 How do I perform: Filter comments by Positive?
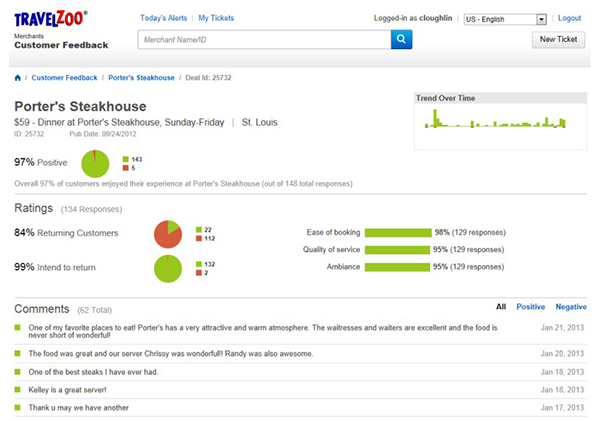coord(530,307)
